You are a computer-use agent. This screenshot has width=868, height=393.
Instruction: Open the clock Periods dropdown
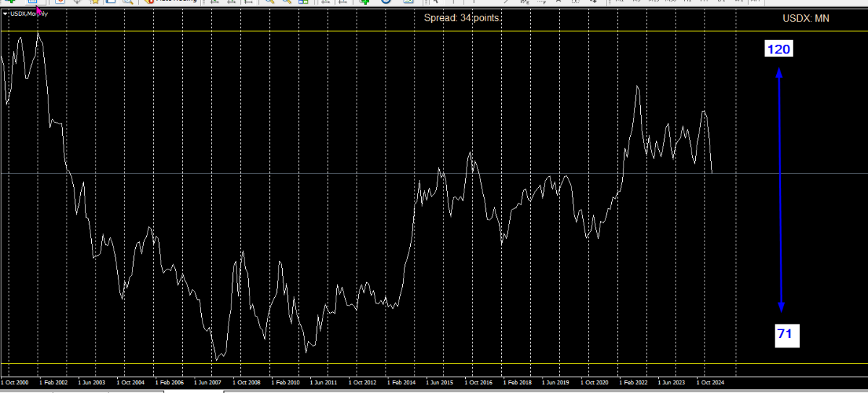pos(386,2)
